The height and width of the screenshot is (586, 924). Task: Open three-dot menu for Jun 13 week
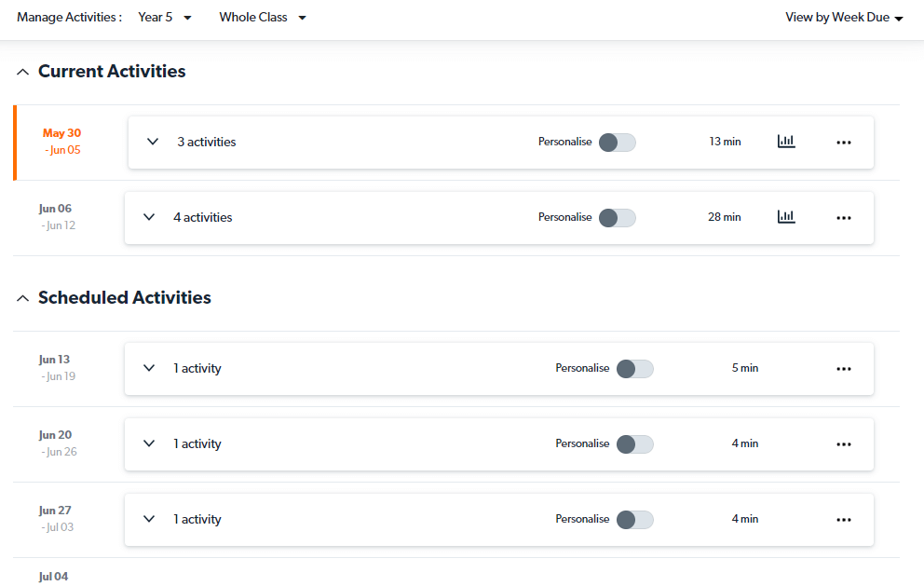[844, 369]
